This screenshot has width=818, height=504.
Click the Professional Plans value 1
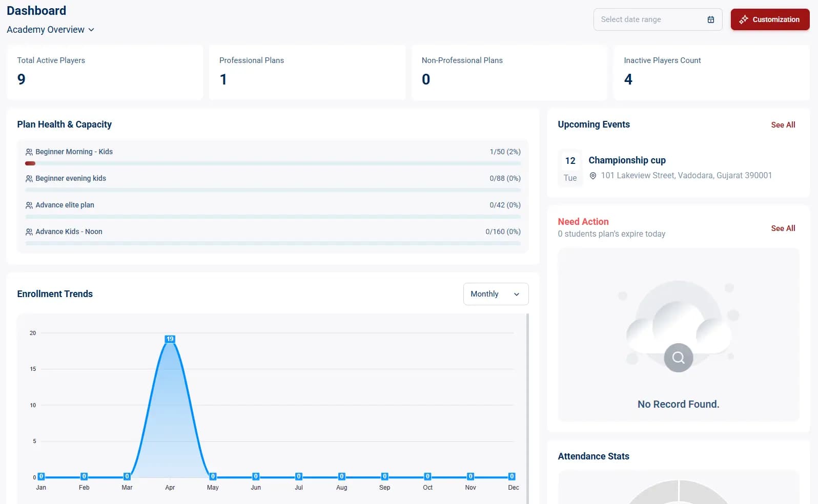[x=223, y=79]
